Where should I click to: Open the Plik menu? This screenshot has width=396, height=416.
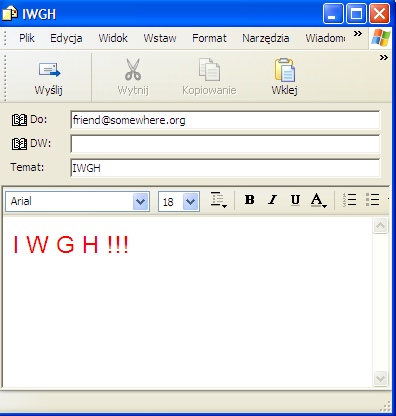27,38
